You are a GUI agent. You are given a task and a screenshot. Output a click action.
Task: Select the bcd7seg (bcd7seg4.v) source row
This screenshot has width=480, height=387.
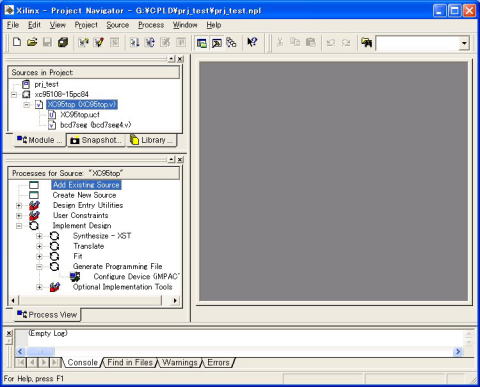coord(96,125)
